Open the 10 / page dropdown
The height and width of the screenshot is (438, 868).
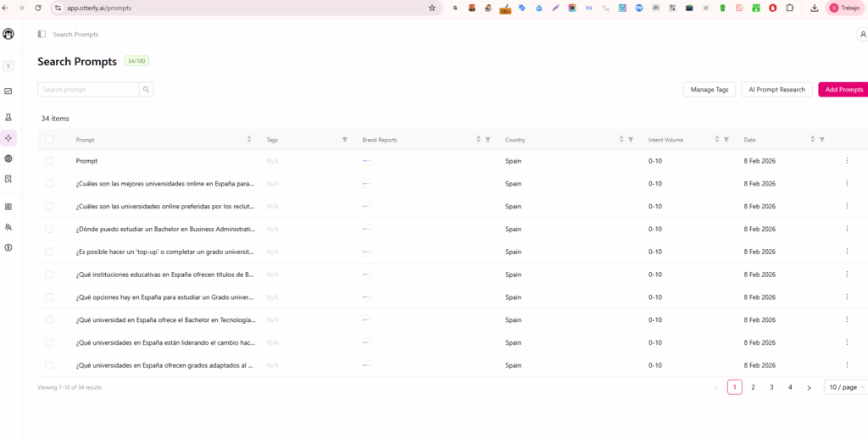[x=844, y=387]
